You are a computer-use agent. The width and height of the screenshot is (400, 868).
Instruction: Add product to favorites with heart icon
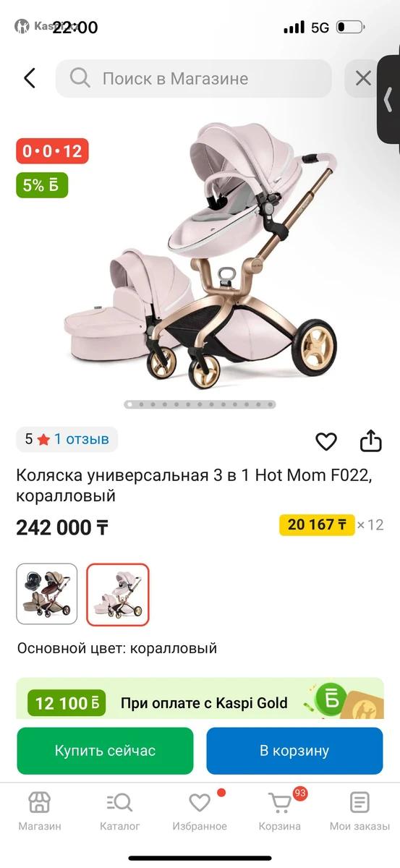pos(326,441)
